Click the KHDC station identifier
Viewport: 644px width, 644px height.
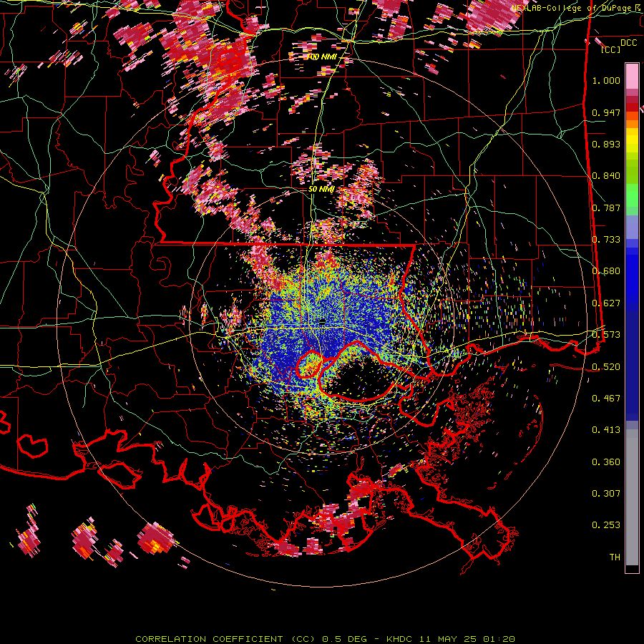[x=401, y=639]
